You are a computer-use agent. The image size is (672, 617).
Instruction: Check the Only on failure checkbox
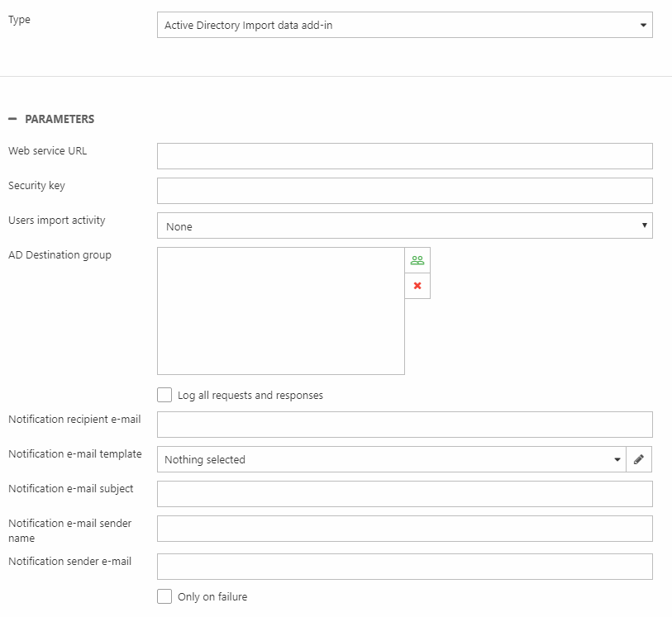coord(164,596)
